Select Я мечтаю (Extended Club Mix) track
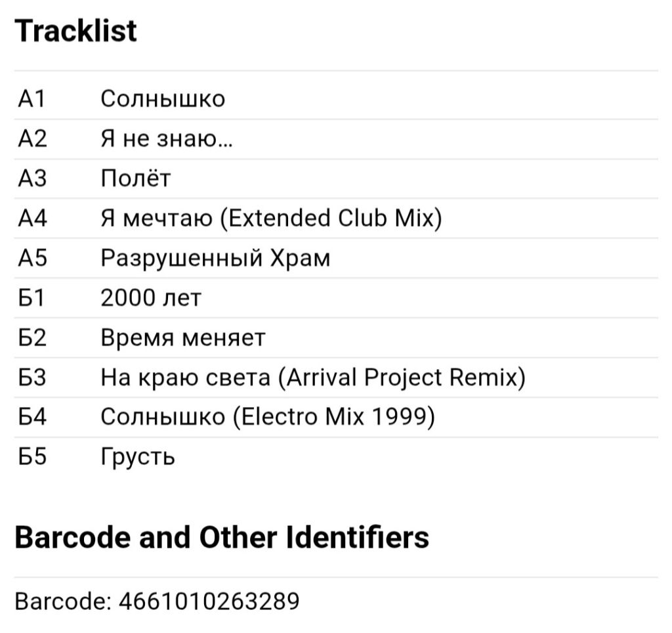The image size is (672, 633). 336,218
